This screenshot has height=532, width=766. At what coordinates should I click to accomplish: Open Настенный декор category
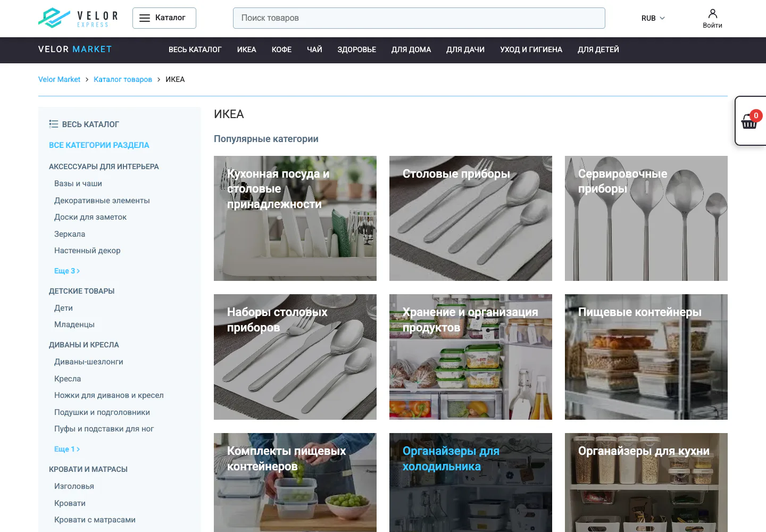[x=87, y=251]
